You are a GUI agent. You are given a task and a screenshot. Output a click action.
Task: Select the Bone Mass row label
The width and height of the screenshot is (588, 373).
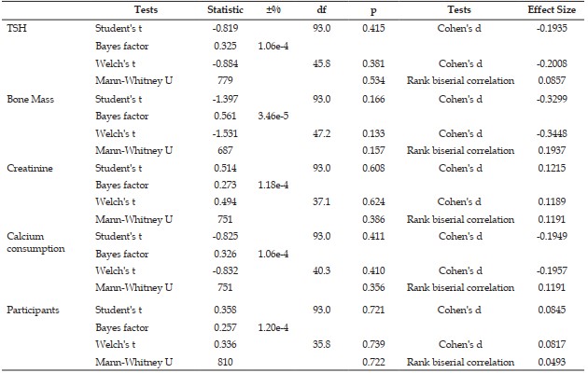pyautogui.click(x=31, y=99)
